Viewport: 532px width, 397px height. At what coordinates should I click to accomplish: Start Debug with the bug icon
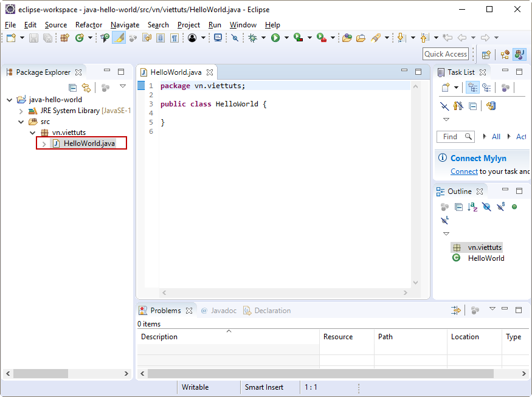click(252, 38)
